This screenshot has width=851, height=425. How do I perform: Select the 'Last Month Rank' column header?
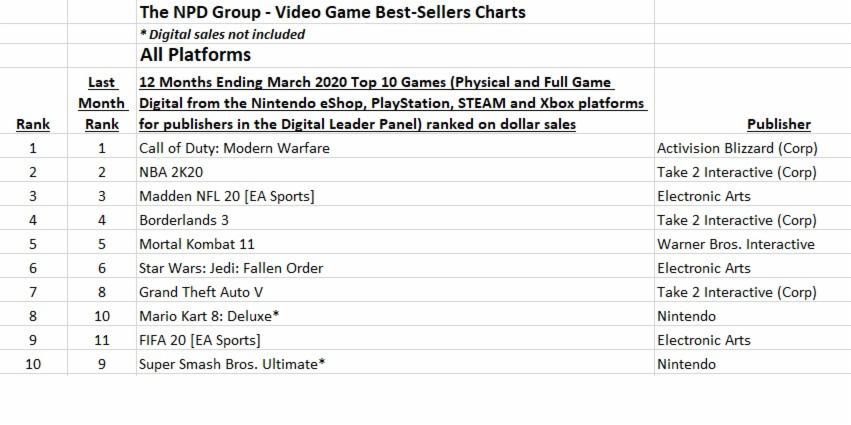(x=102, y=103)
